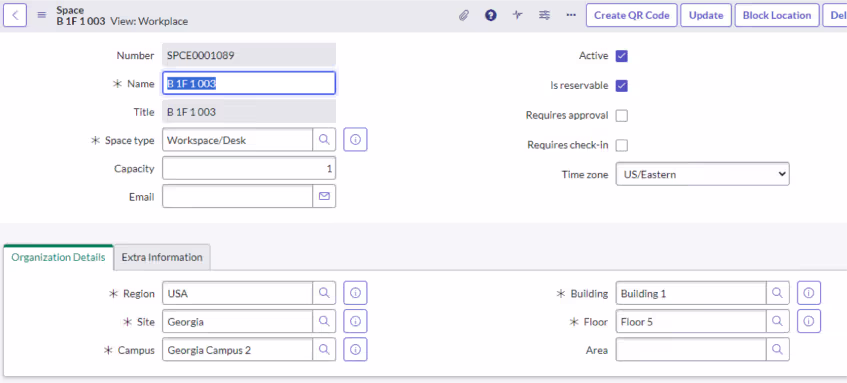Open the Time zone dropdown
Screen dimensions: 847x383
pyautogui.click(x=703, y=174)
